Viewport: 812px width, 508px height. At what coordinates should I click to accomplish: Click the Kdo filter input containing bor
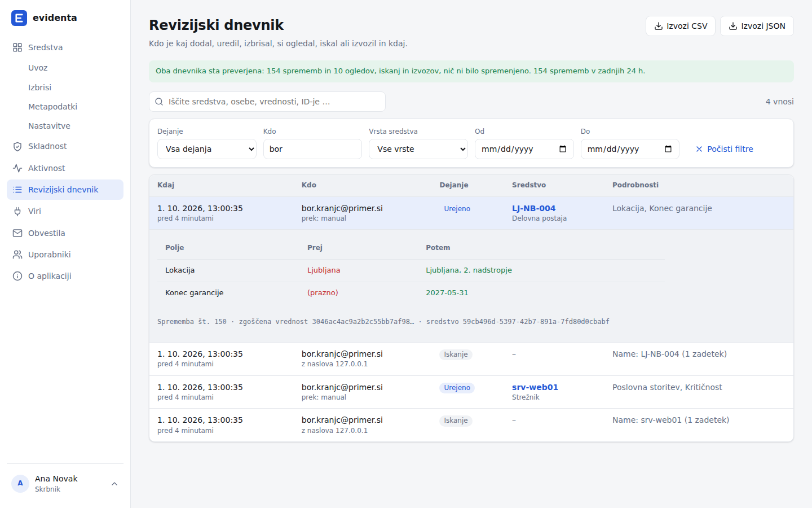point(312,149)
